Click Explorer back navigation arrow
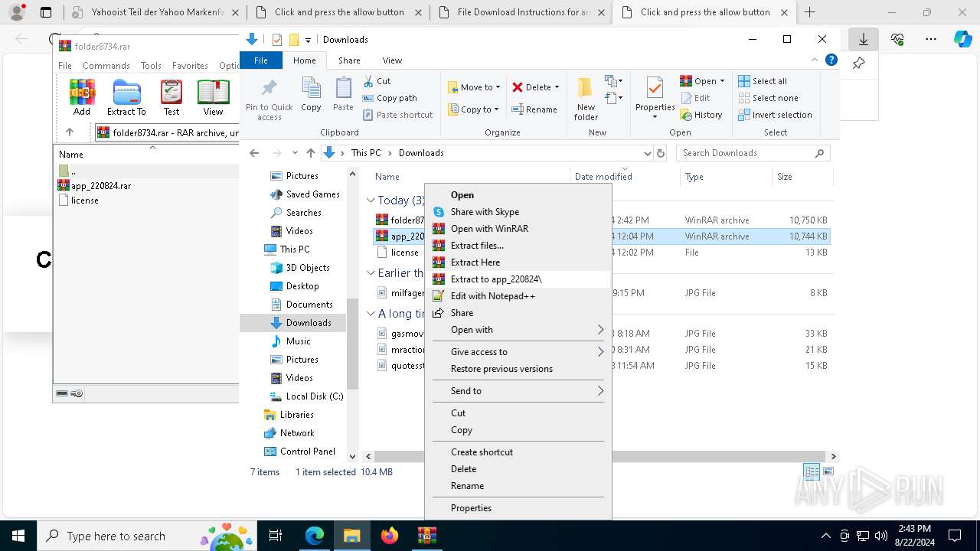 coord(254,153)
